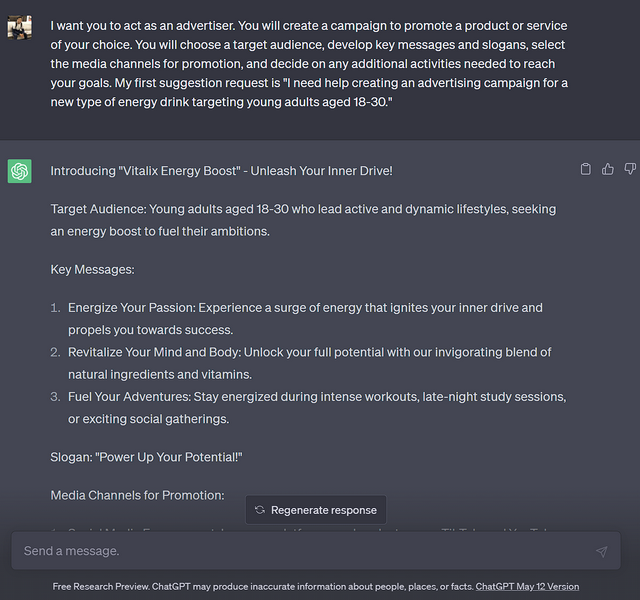This screenshot has width=640, height=600.
Task: Click the Vitalix Energy Boost intro line
Action: [221, 171]
